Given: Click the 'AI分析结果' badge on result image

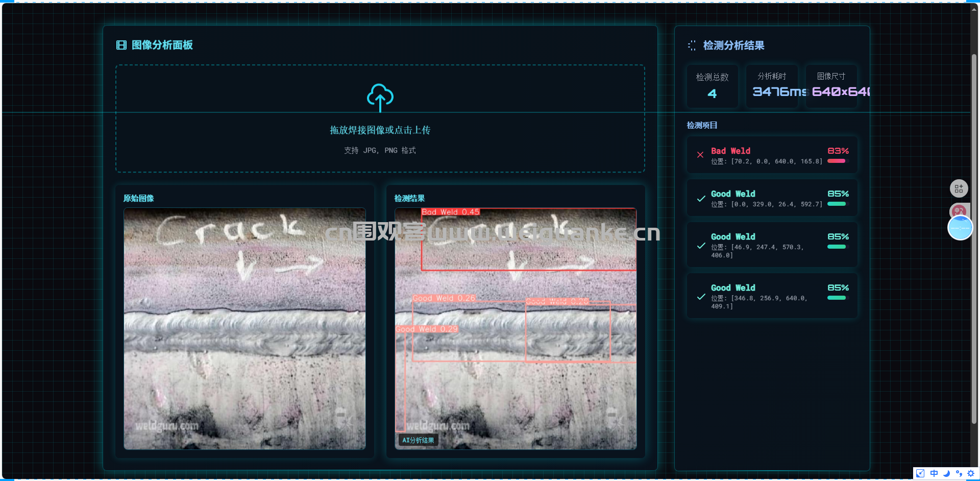Looking at the screenshot, I should coord(418,440).
